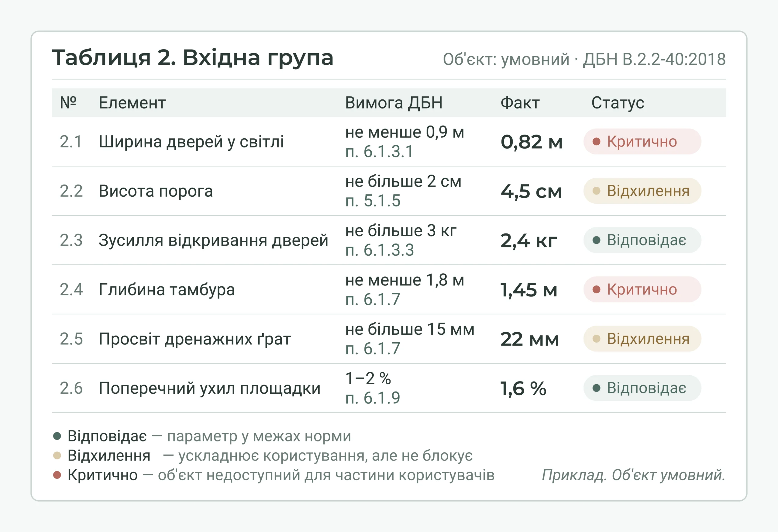
Task: Click requirement 'не менше 0,9 м'
Action: [x=405, y=132]
